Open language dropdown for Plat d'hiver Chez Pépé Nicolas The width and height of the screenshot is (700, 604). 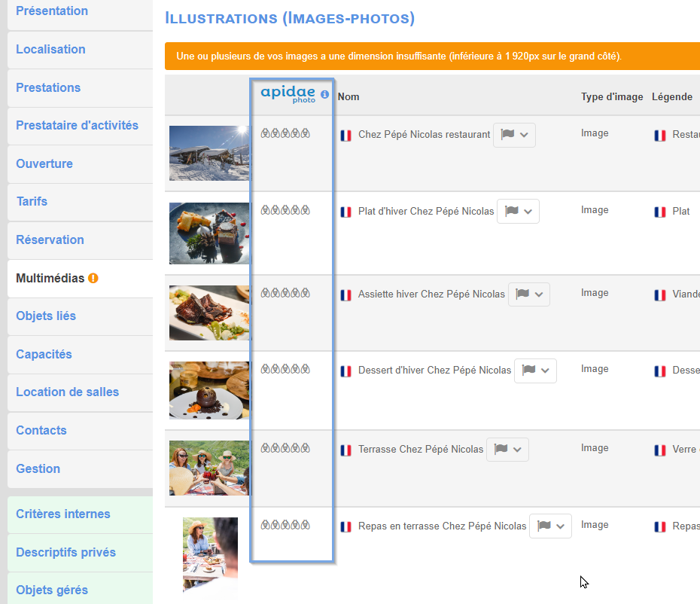click(x=518, y=212)
